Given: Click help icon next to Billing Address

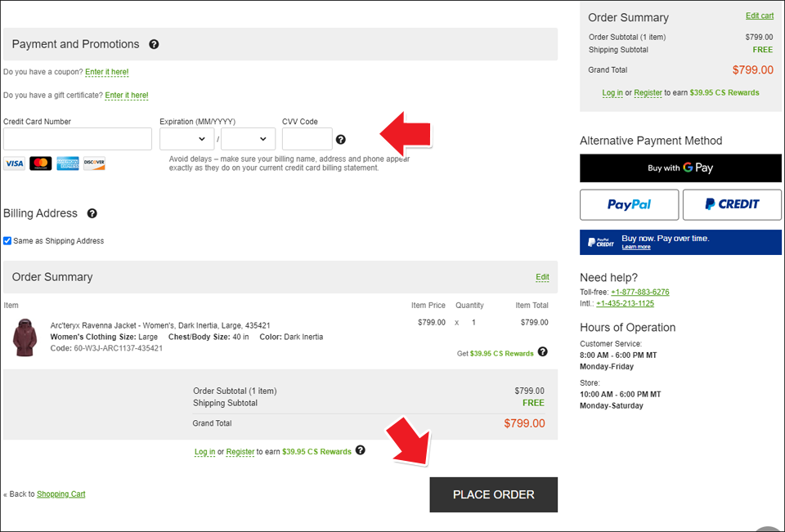Looking at the screenshot, I should 92,213.
